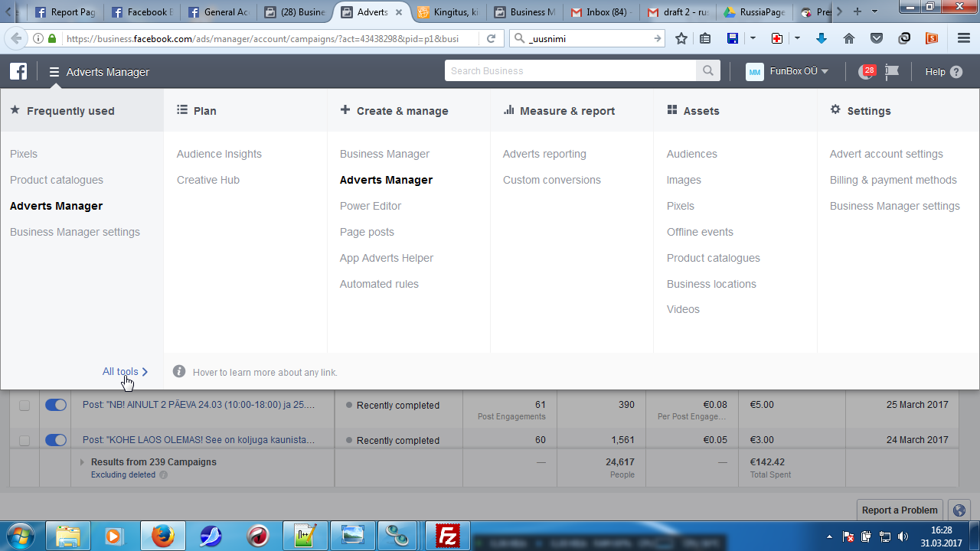The height and width of the screenshot is (551, 980).
Task: Expand Results from 239 Campaigns row
Action: [83, 462]
